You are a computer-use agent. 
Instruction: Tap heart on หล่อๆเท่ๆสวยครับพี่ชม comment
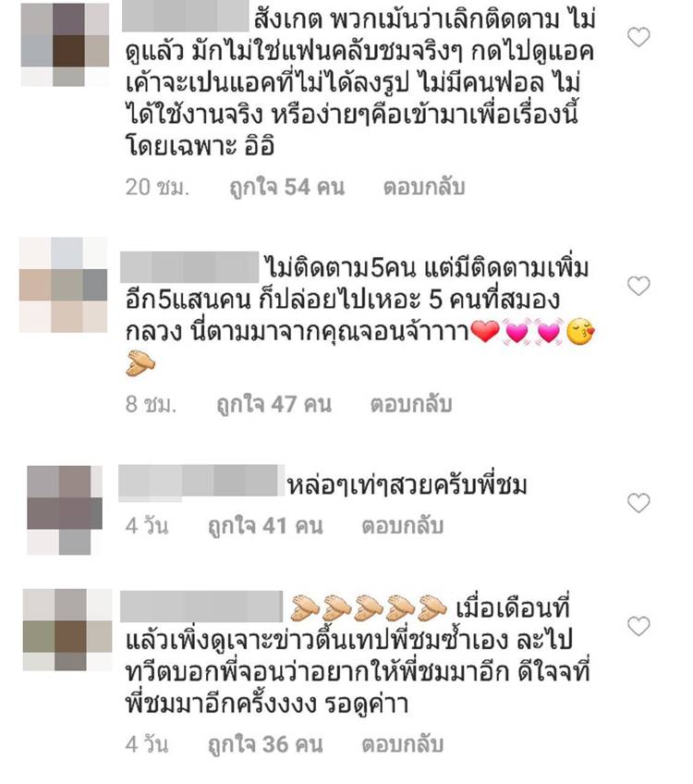tap(638, 503)
